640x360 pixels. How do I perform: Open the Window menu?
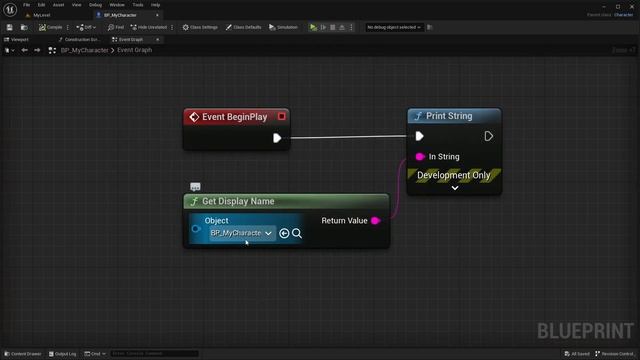(117, 5)
